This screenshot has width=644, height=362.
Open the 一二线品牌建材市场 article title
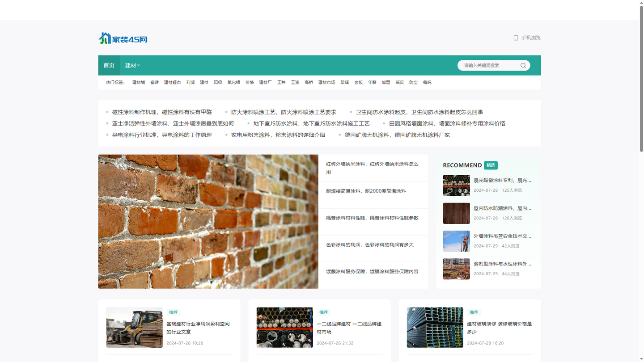coord(349,328)
